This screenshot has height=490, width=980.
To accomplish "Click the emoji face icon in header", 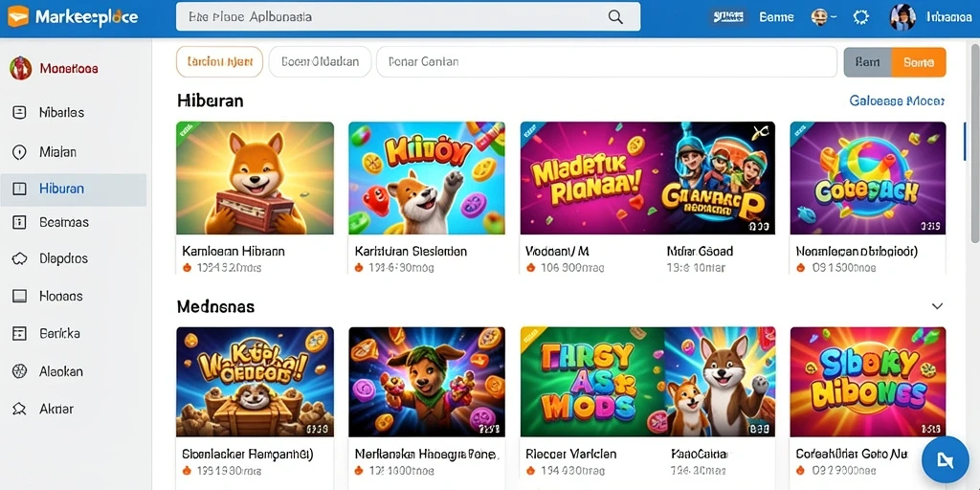I will coord(819,17).
